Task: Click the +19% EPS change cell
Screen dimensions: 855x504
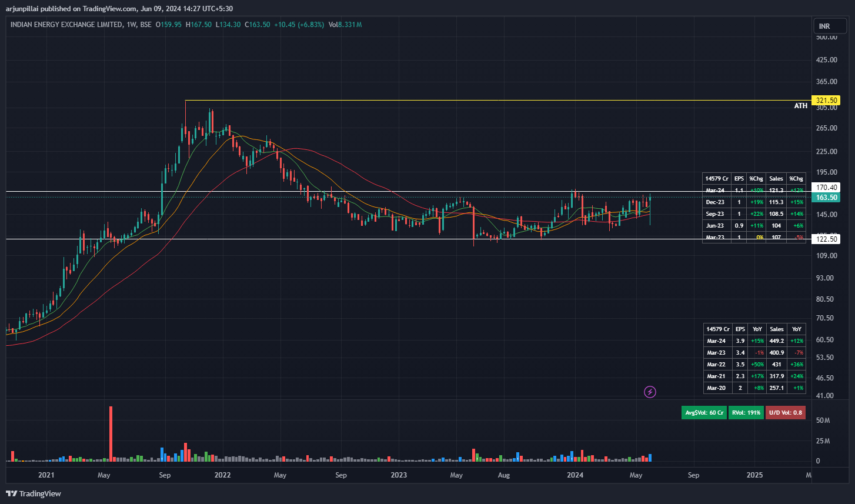Action: [756, 202]
